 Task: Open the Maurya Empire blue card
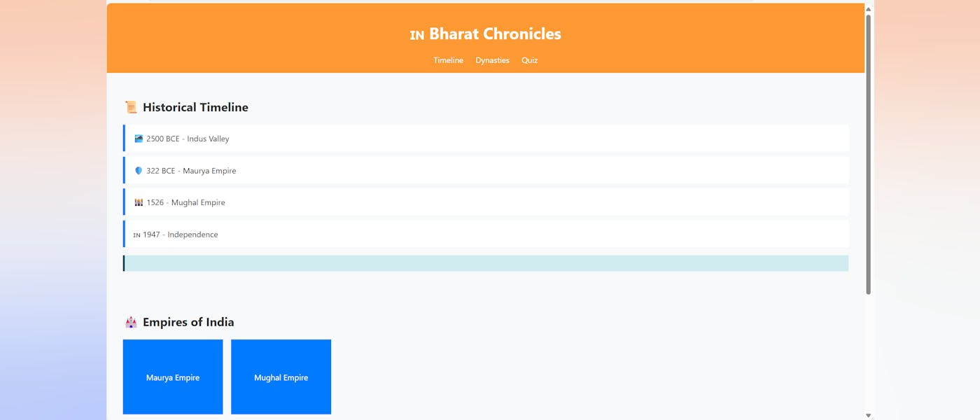point(173,377)
